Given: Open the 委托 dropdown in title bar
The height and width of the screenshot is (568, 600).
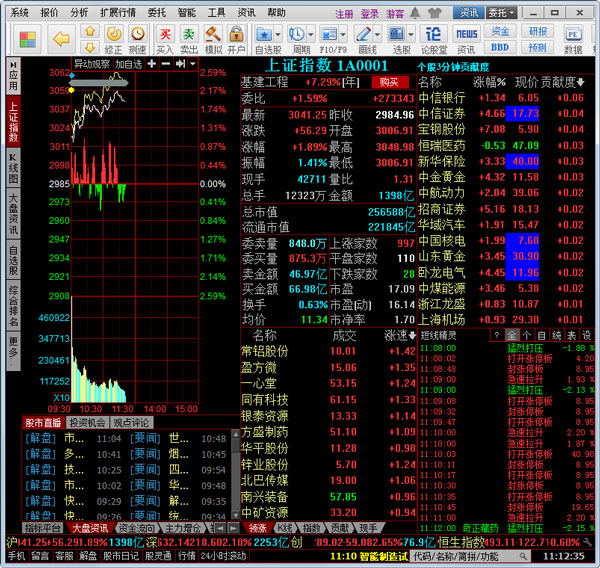Looking at the screenshot, I should coord(502,13).
